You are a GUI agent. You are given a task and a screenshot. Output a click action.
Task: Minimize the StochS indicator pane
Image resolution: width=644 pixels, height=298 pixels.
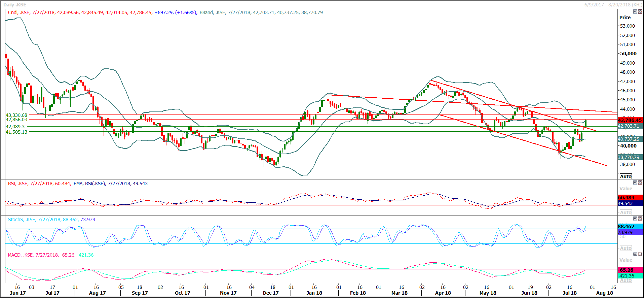tap(635, 219)
